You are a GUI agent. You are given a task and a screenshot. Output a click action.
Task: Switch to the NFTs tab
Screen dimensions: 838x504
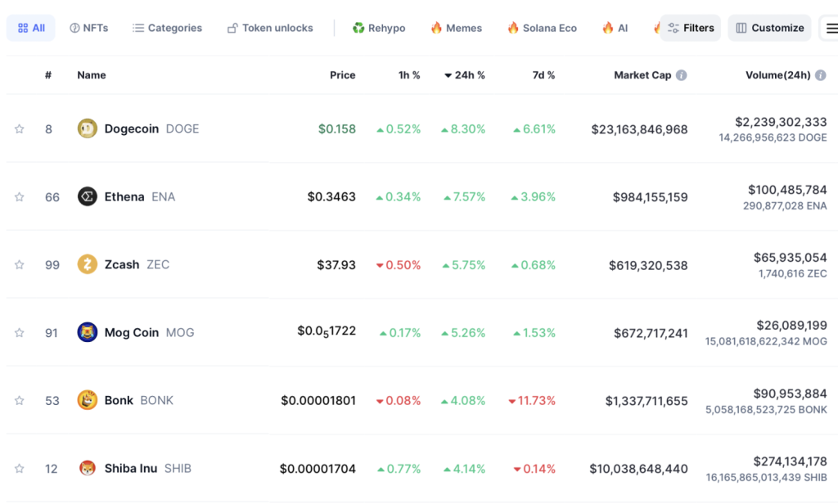click(x=88, y=28)
